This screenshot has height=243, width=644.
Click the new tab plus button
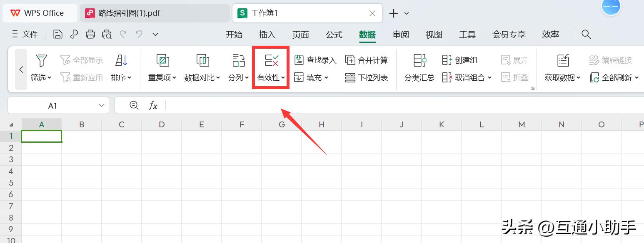click(393, 13)
